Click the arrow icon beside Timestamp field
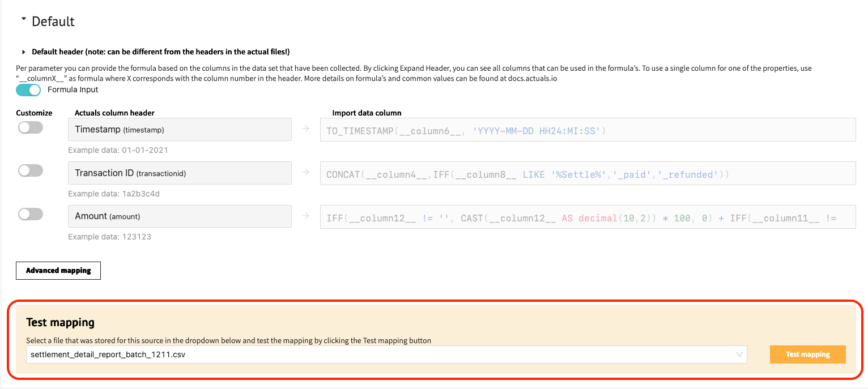This screenshot has height=389, width=868. [306, 129]
